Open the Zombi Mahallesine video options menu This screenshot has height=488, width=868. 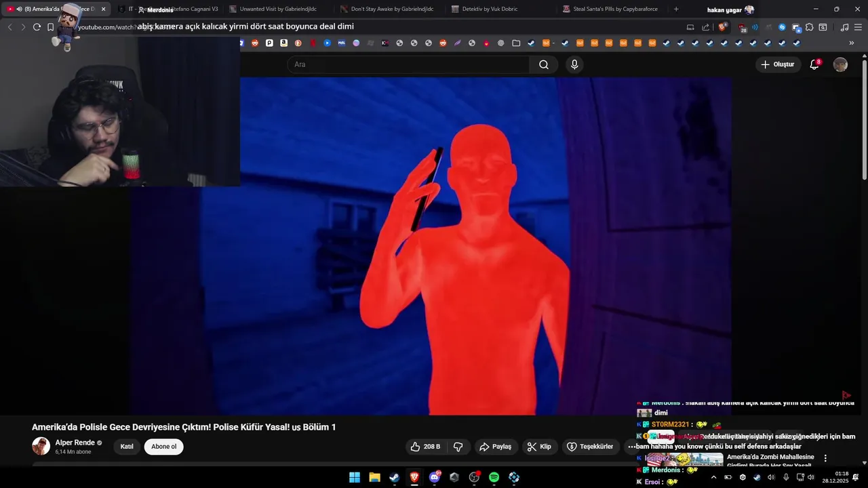[x=825, y=458]
